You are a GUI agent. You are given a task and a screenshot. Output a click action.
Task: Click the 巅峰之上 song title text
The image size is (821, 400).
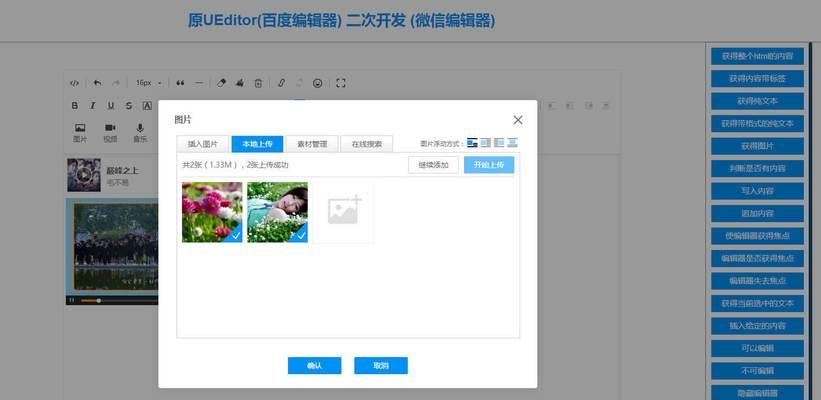click(x=123, y=171)
